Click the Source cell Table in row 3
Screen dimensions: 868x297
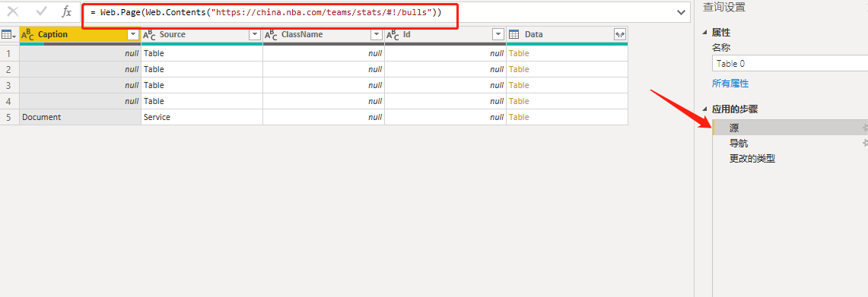coord(202,85)
